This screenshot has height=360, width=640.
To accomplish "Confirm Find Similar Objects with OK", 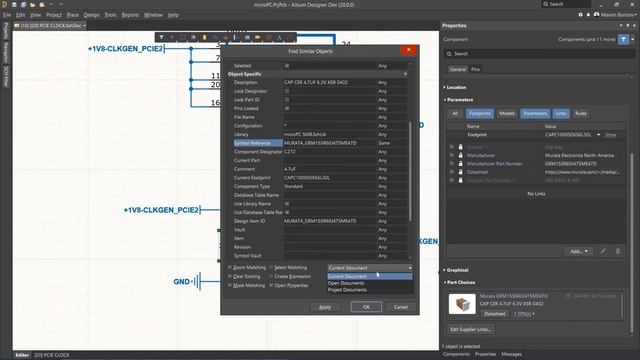I will coord(366,307).
